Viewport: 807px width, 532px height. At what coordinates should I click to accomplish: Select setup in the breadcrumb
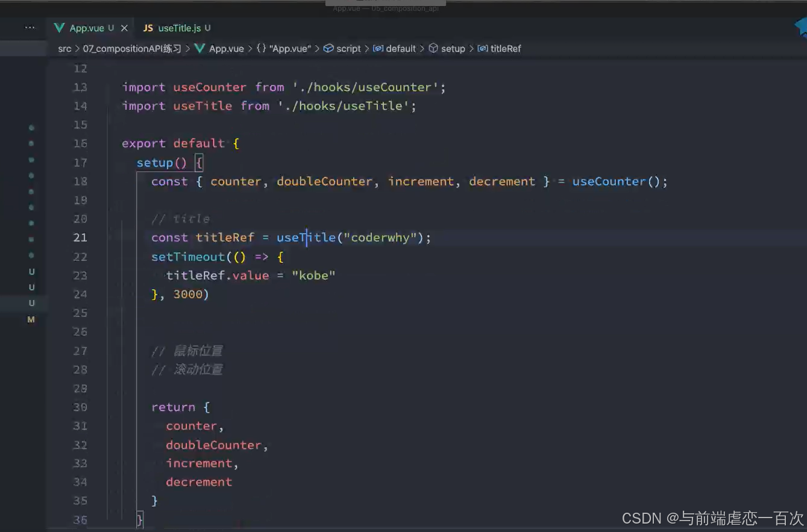click(x=453, y=49)
